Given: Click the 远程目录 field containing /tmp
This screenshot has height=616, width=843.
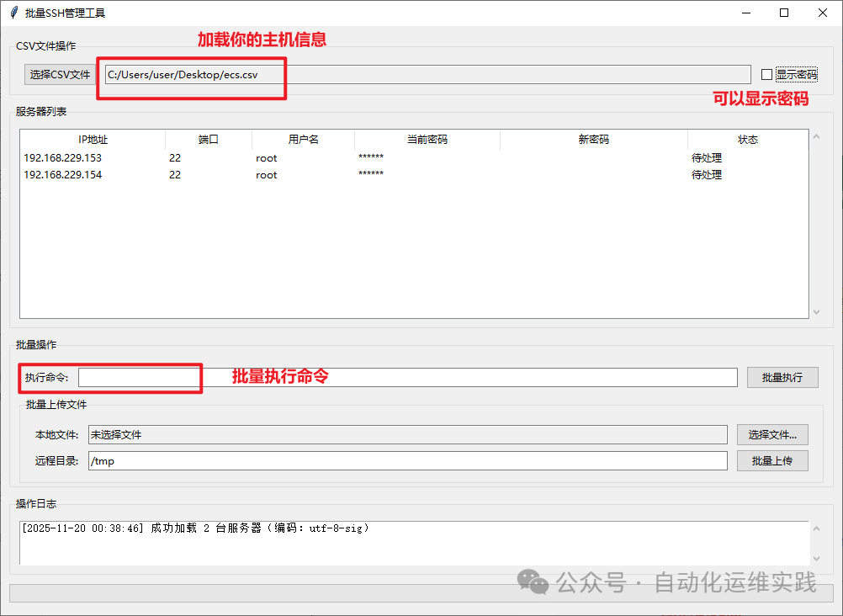Looking at the screenshot, I should (x=407, y=461).
